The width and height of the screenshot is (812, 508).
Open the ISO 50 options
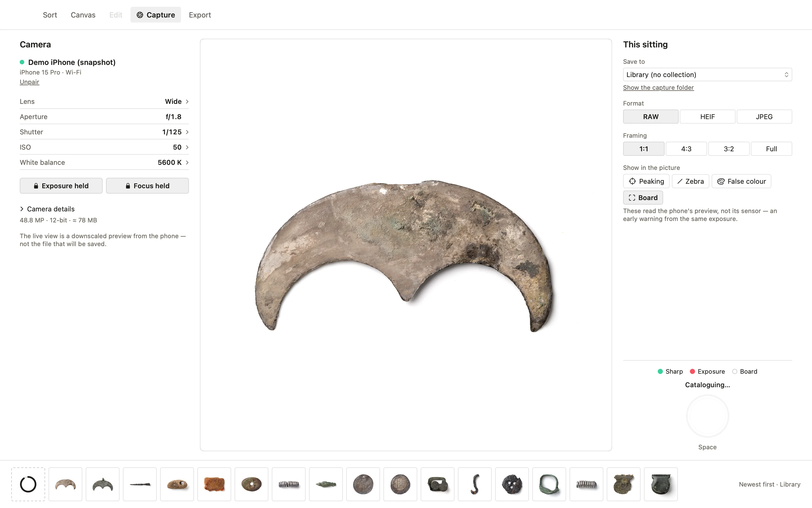(104, 147)
